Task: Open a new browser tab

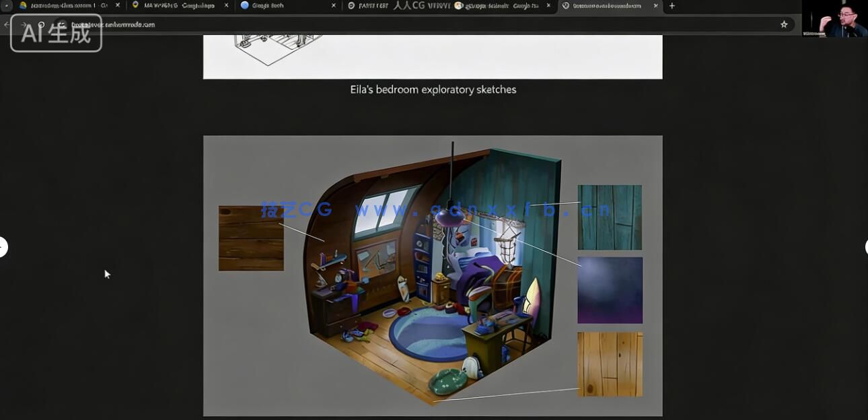Action: (x=672, y=6)
